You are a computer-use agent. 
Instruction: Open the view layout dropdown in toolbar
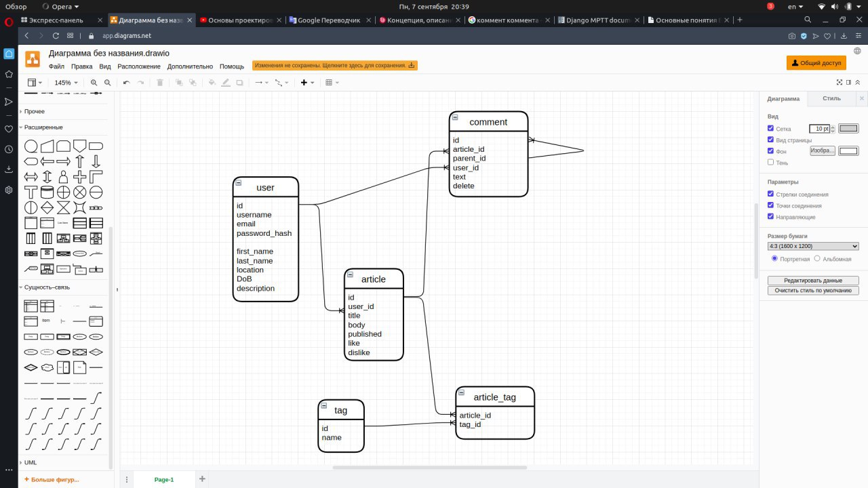[35, 83]
